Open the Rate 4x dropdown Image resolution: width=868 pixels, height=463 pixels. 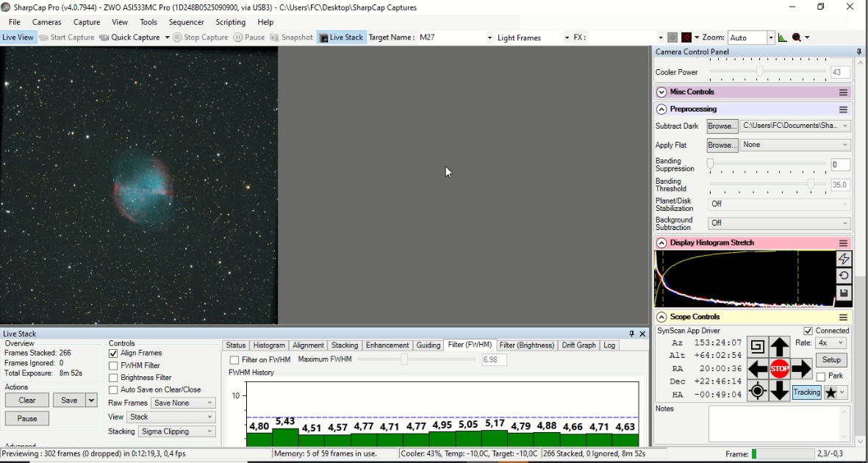click(x=831, y=342)
